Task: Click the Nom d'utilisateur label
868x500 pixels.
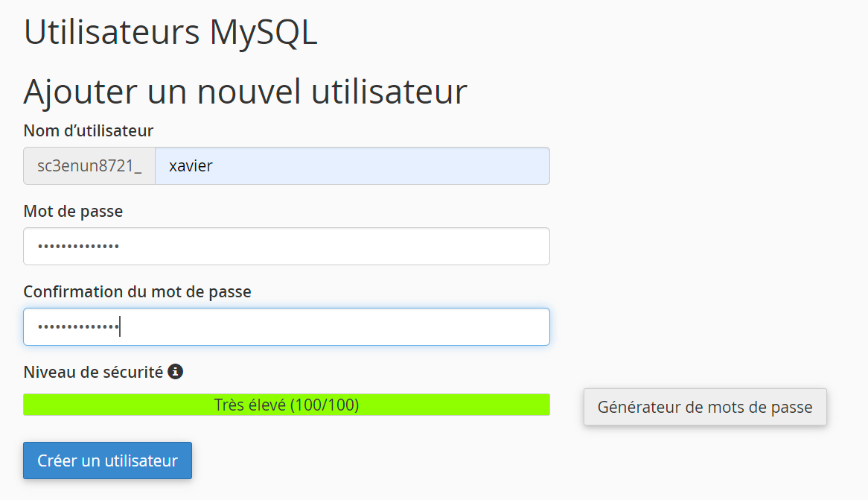Action: 89,131
